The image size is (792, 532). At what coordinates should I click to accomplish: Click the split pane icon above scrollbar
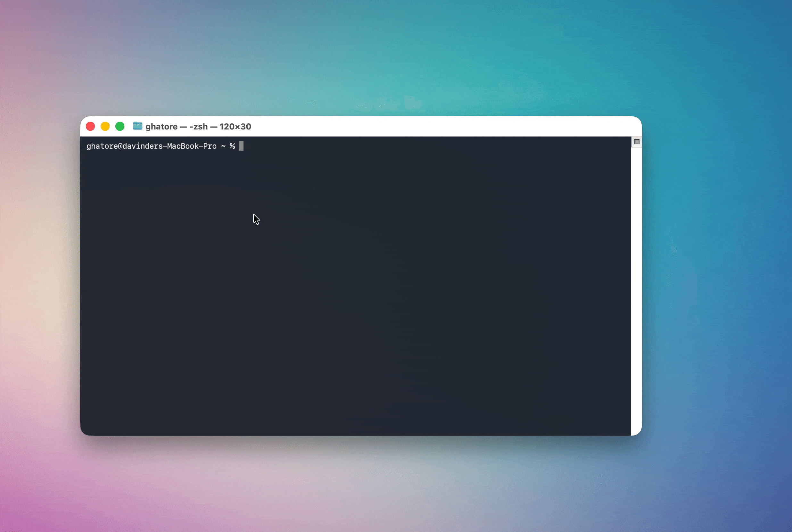pyautogui.click(x=636, y=142)
